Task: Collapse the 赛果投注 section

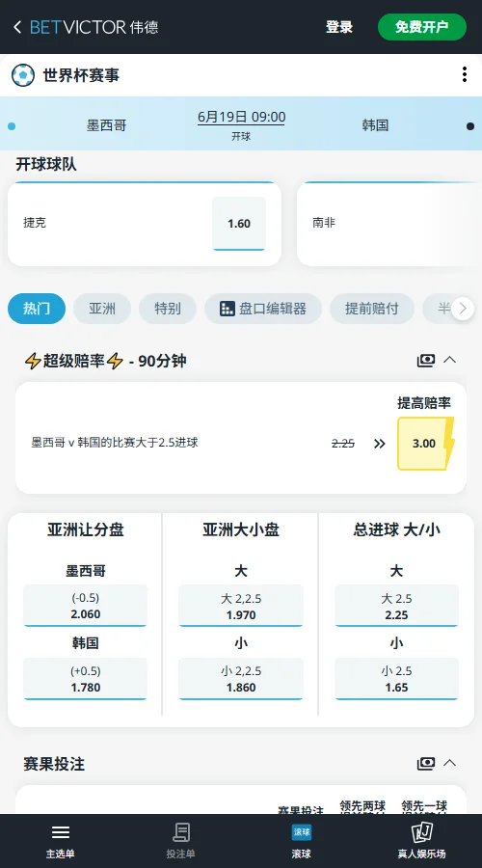Action: [450, 763]
